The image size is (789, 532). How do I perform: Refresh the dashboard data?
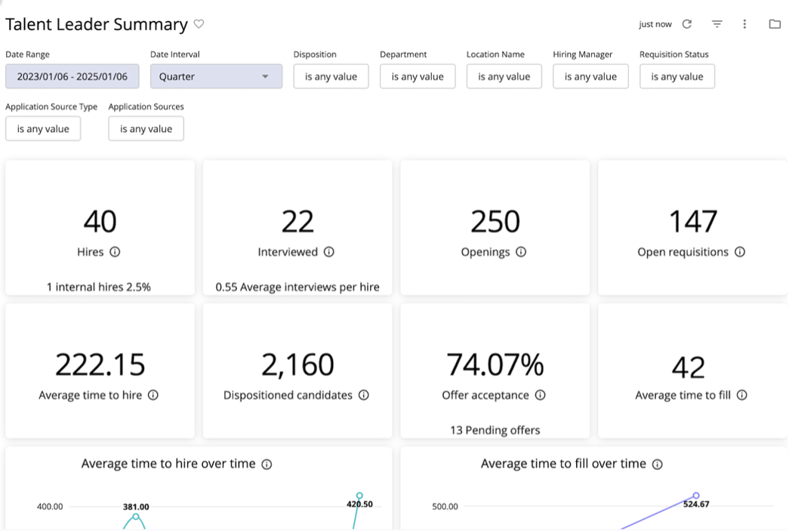click(686, 23)
